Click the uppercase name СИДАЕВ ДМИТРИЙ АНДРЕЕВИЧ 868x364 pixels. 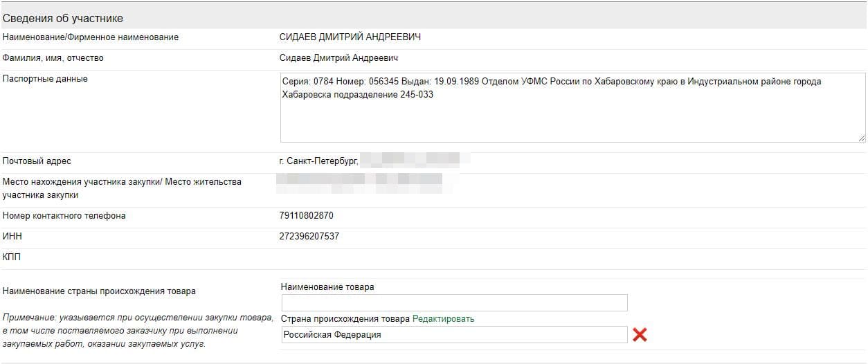(350, 37)
